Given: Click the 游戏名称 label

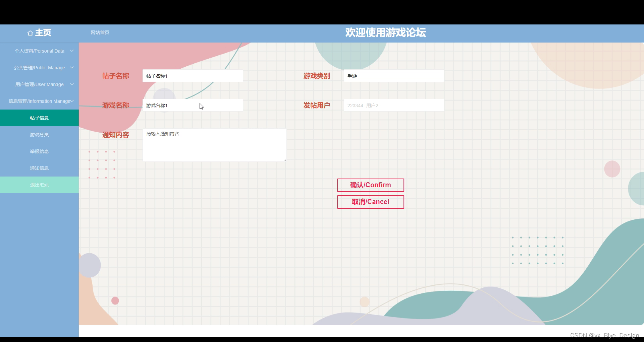Looking at the screenshot, I should [x=116, y=106].
